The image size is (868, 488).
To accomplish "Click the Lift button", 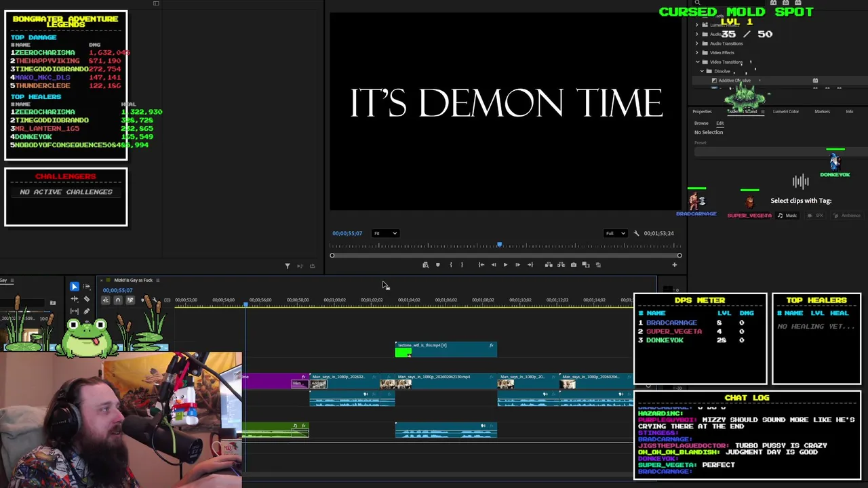I will (549, 265).
